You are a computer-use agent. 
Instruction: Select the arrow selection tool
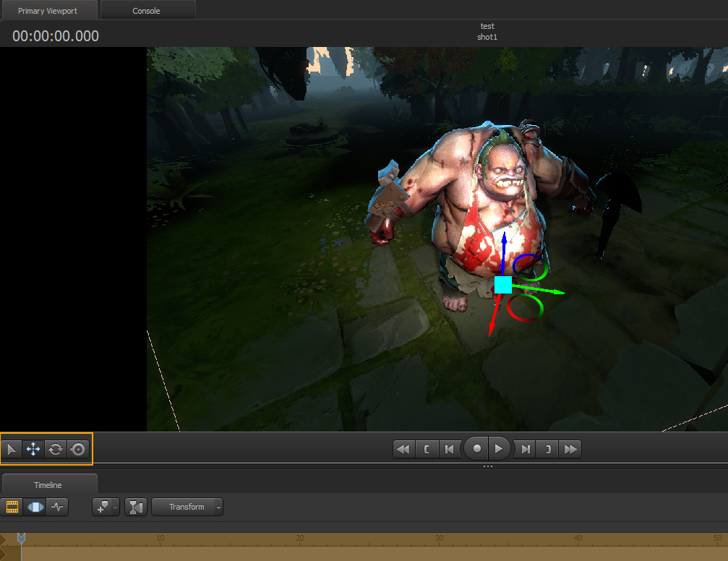click(12, 449)
